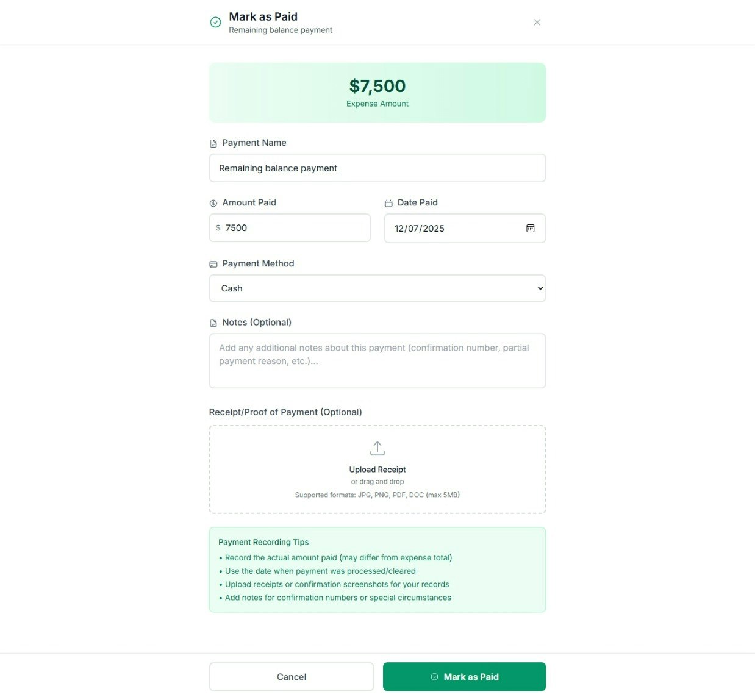Click the notes icon beside Notes (Optional)
Viewport: 755px width, 700px height.
(x=213, y=323)
